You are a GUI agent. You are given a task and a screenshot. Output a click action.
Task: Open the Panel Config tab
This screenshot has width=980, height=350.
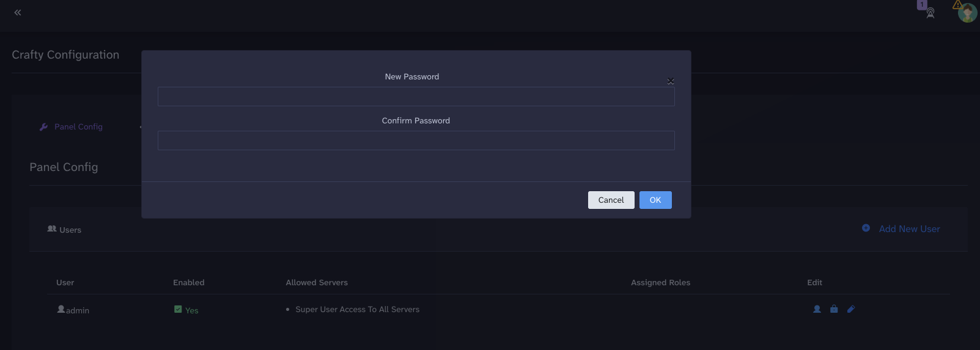(x=78, y=126)
